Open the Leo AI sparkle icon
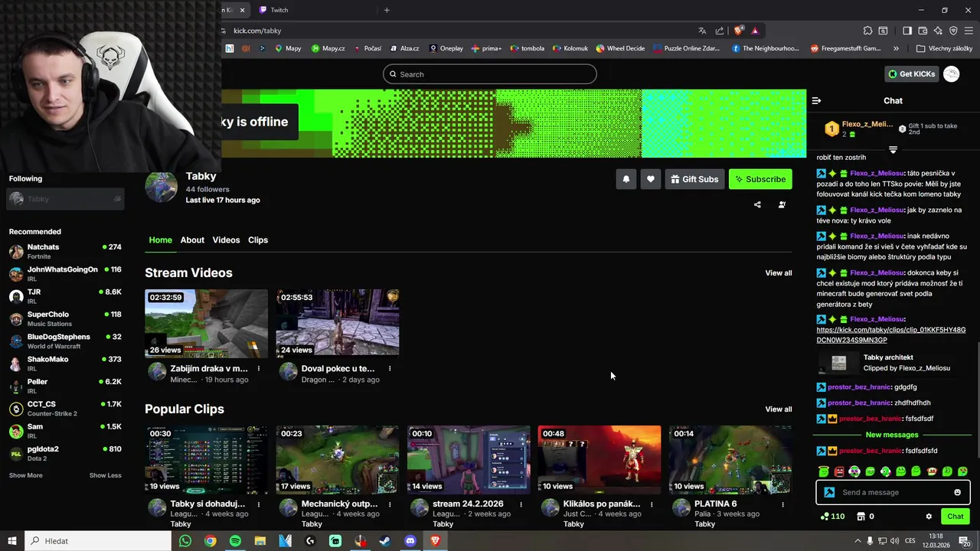 [x=938, y=31]
